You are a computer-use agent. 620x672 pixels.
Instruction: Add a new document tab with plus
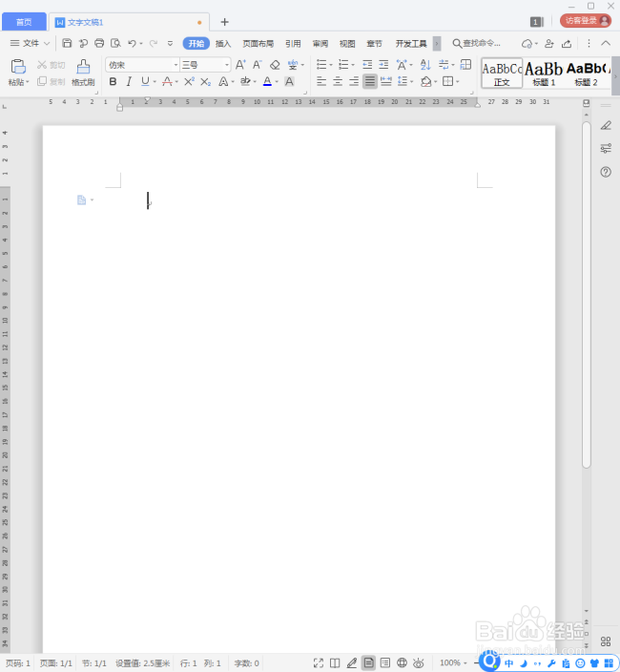[x=224, y=22]
